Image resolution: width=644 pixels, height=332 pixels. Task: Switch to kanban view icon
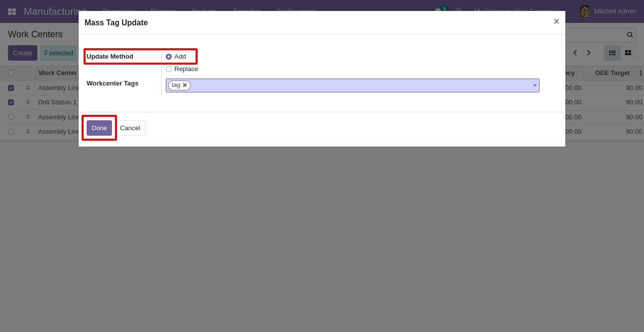(628, 53)
